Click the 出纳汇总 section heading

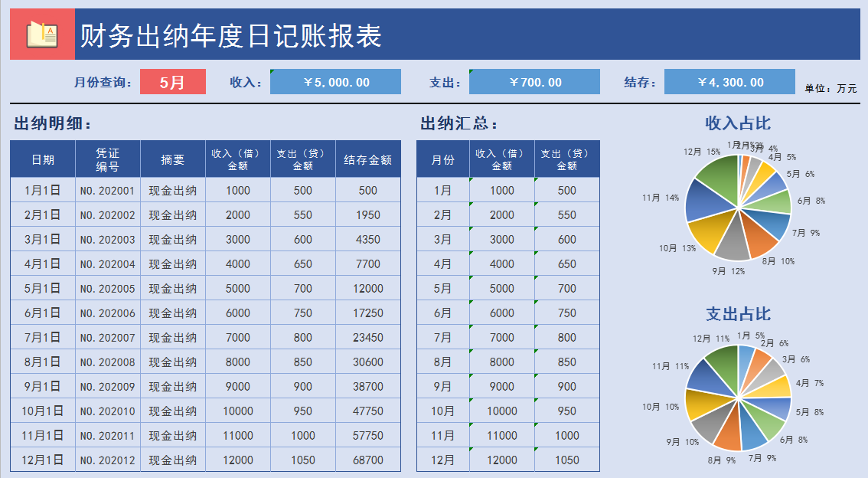[459, 123]
